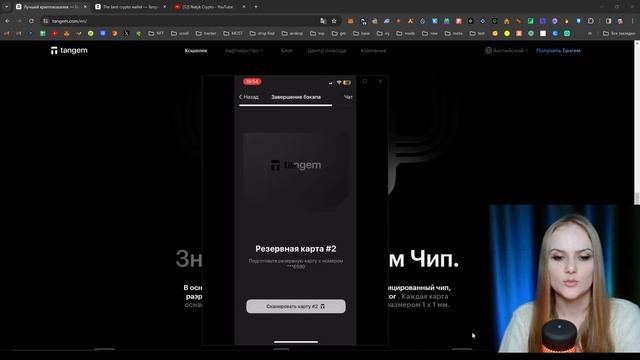The height and width of the screenshot is (360, 640).
Task: Close the YouTube tab
Action: (244, 7)
